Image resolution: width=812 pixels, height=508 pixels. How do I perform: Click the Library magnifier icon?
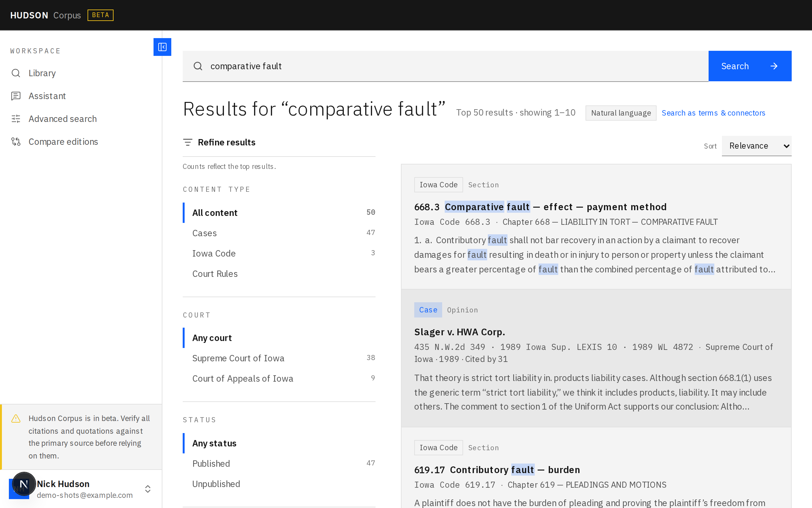tap(16, 73)
